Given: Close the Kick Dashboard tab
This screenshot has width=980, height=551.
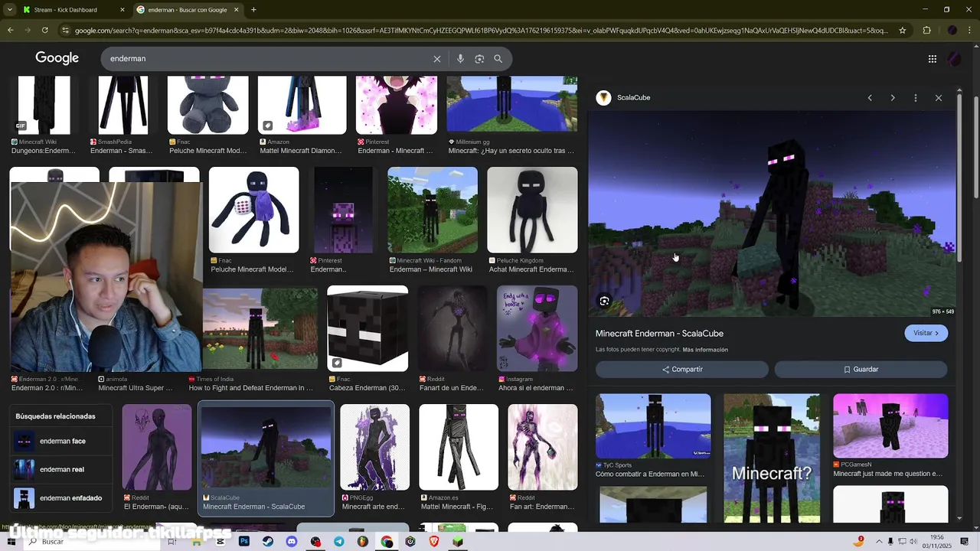Looking at the screenshot, I should coord(122,10).
